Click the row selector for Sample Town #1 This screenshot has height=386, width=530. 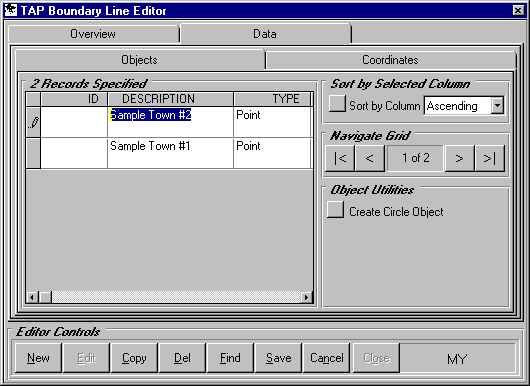tap(33, 153)
